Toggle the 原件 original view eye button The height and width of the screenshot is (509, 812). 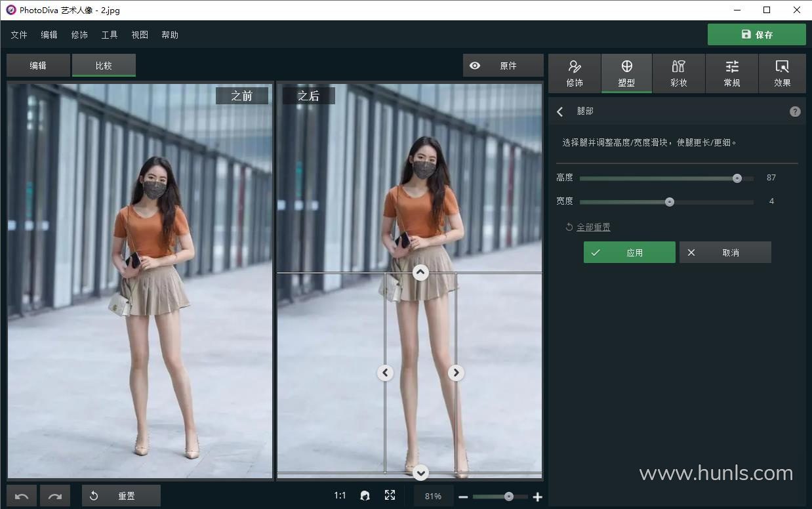(503, 66)
